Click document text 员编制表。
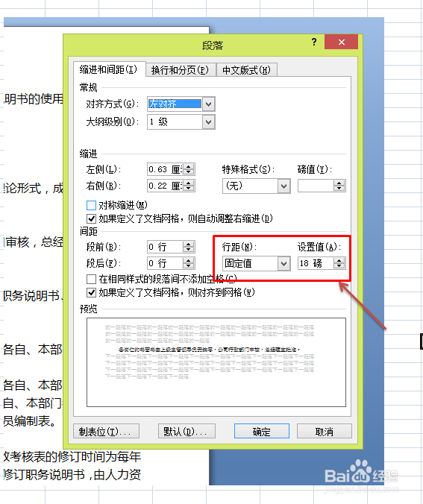423x504 pixels. (x=30, y=421)
